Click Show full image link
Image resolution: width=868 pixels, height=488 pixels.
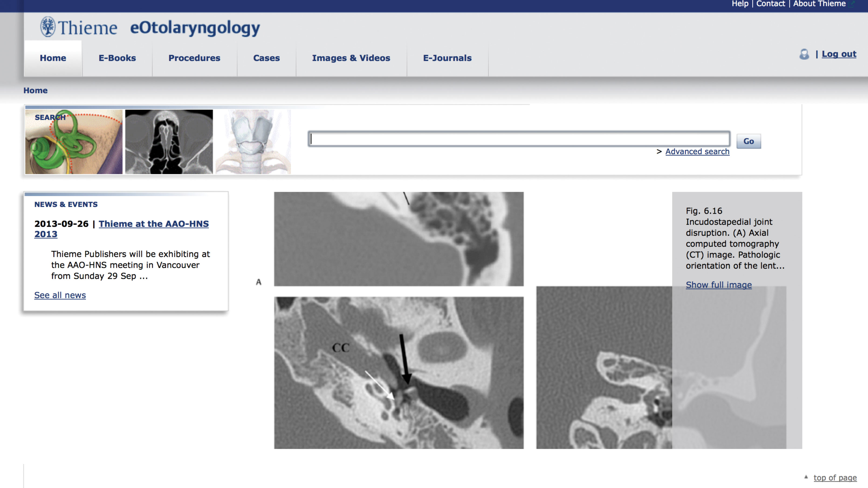click(x=718, y=285)
